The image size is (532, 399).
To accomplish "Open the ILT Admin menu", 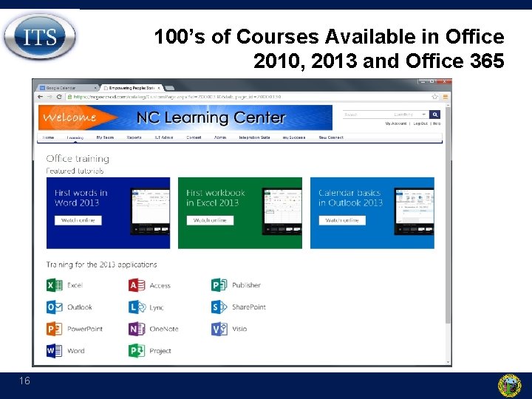I will tap(164, 137).
